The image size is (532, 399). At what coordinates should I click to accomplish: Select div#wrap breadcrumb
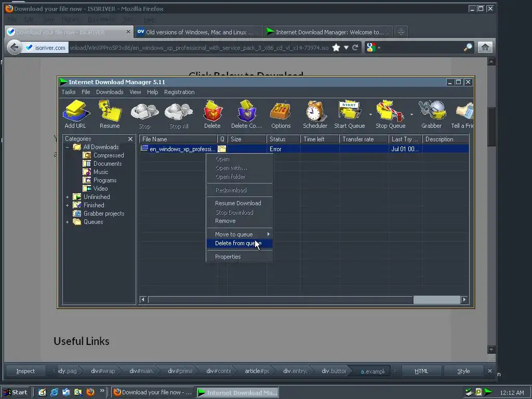tap(103, 371)
